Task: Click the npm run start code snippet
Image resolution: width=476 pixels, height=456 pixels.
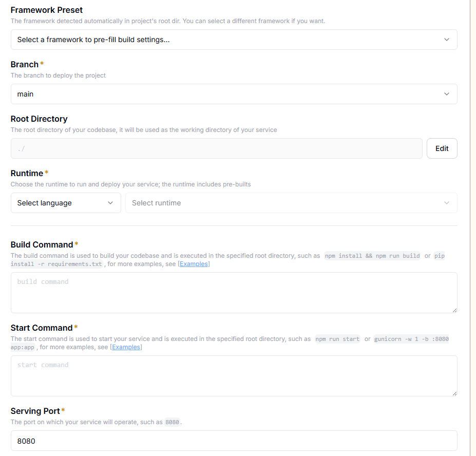Action: [x=337, y=339]
